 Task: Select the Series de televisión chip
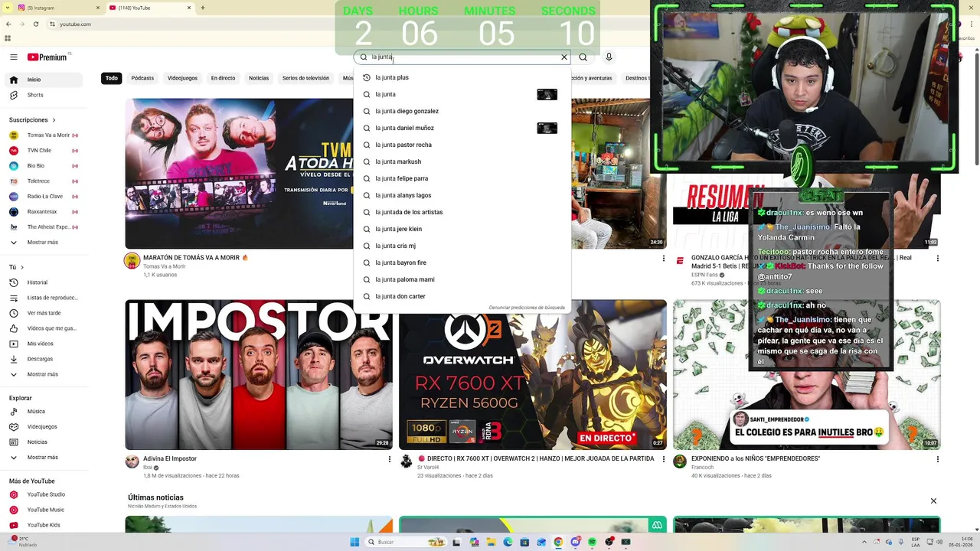pos(305,78)
